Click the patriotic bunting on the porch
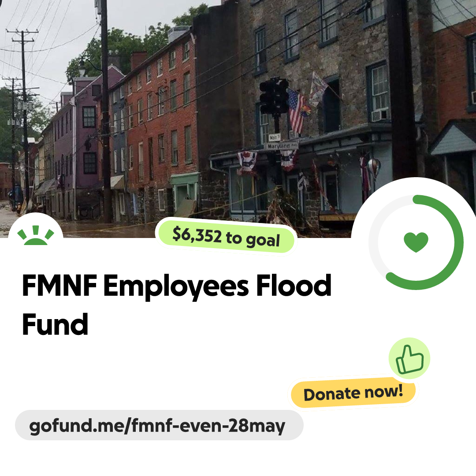This screenshot has width=476, height=476. [247, 163]
